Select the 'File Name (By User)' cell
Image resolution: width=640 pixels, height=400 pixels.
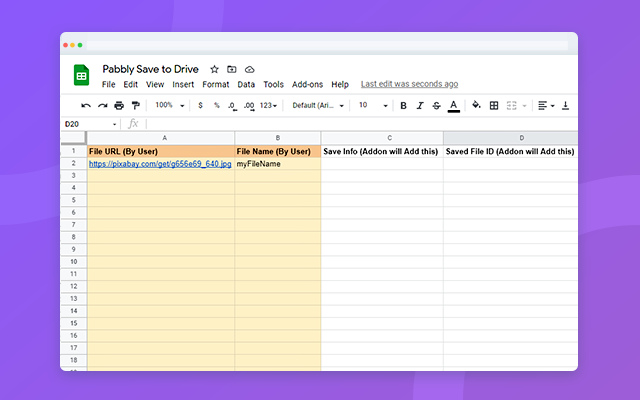point(278,151)
